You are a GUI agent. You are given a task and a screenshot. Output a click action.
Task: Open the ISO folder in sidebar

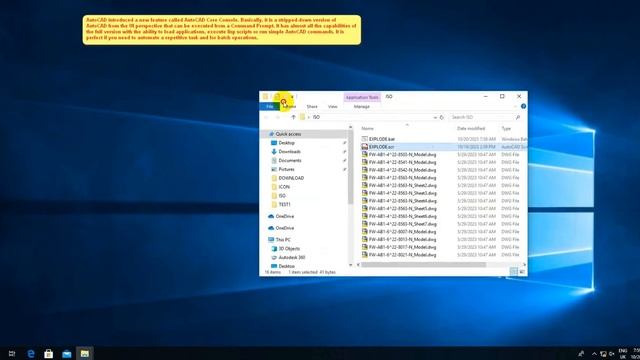[282, 196]
